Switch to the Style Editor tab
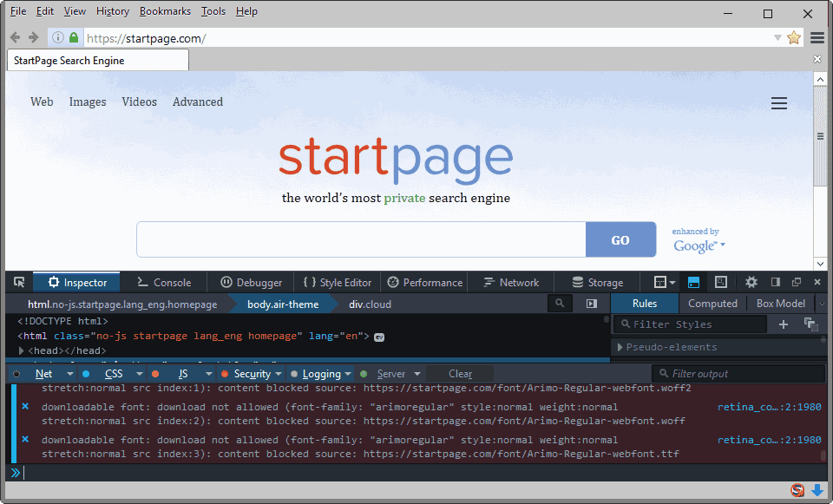Image resolution: width=833 pixels, height=504 pixels. coord(337,282)
